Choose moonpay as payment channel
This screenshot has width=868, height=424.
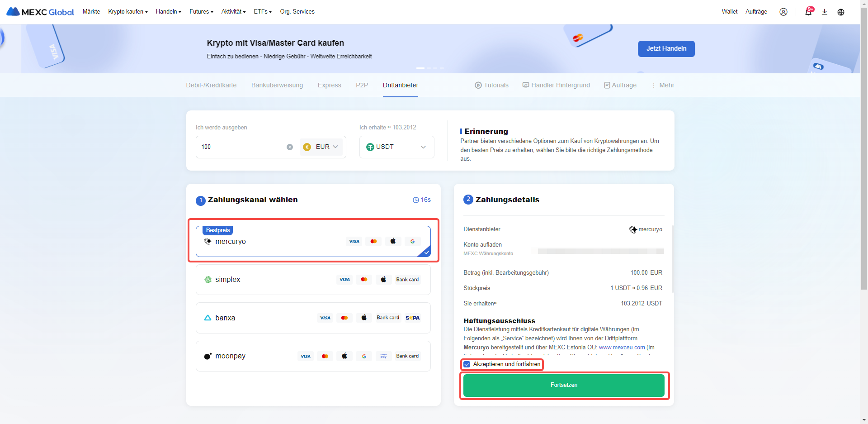[313, 356]
